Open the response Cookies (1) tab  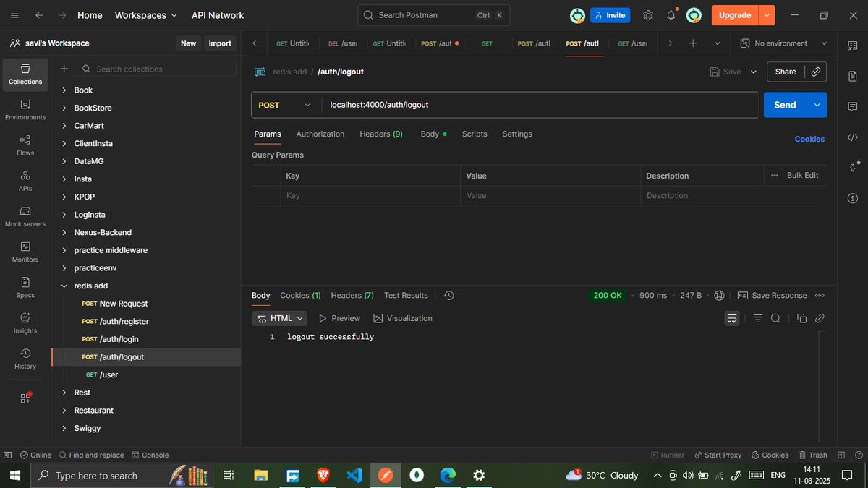coord(300,296)
